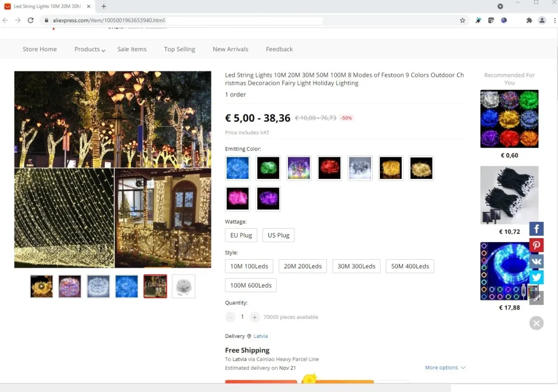
Task: Open the recommended item priced € 0,60
Action: coord(509,119)
